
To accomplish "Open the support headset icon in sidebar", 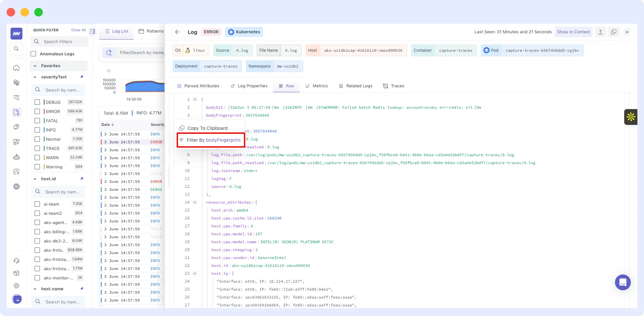I will point(16,261).
